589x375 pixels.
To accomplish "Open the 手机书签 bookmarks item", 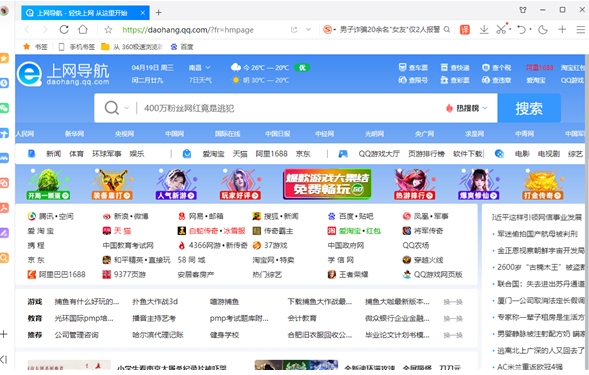I will [77, 47].
